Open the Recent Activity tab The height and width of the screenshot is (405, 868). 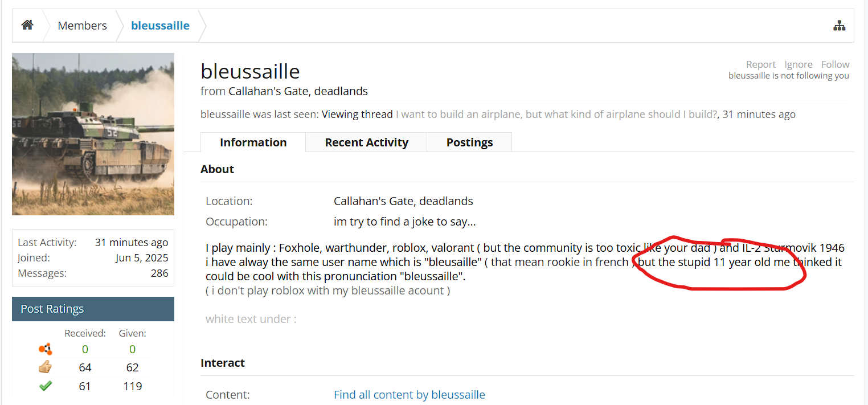(x=366, y=142)
